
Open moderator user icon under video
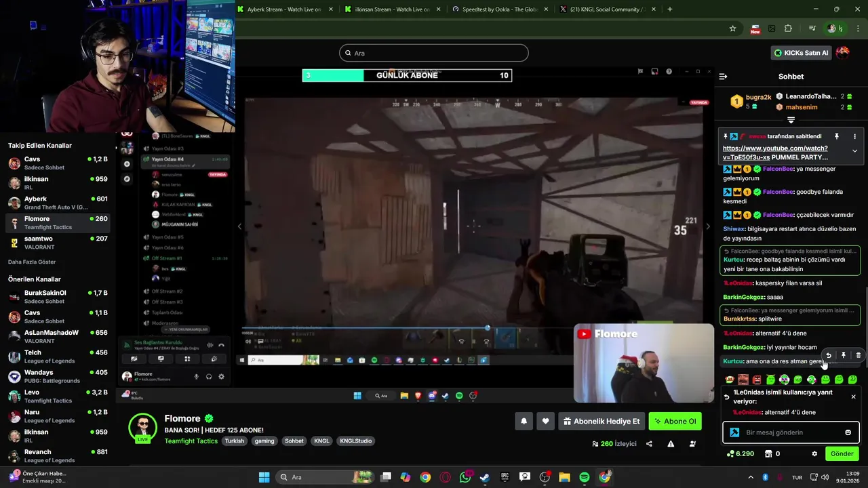click(x=692, y=444)
